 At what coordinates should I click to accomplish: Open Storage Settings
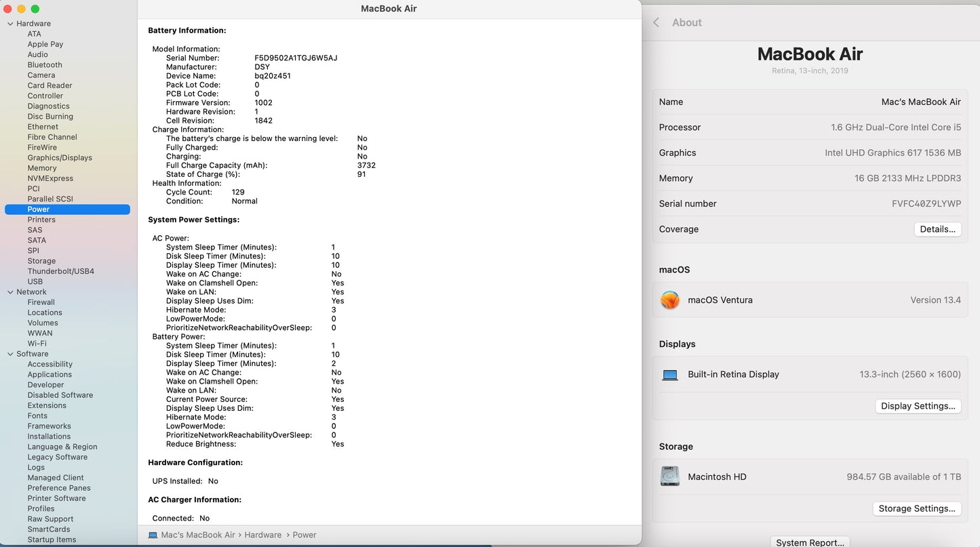pos(916,508)
